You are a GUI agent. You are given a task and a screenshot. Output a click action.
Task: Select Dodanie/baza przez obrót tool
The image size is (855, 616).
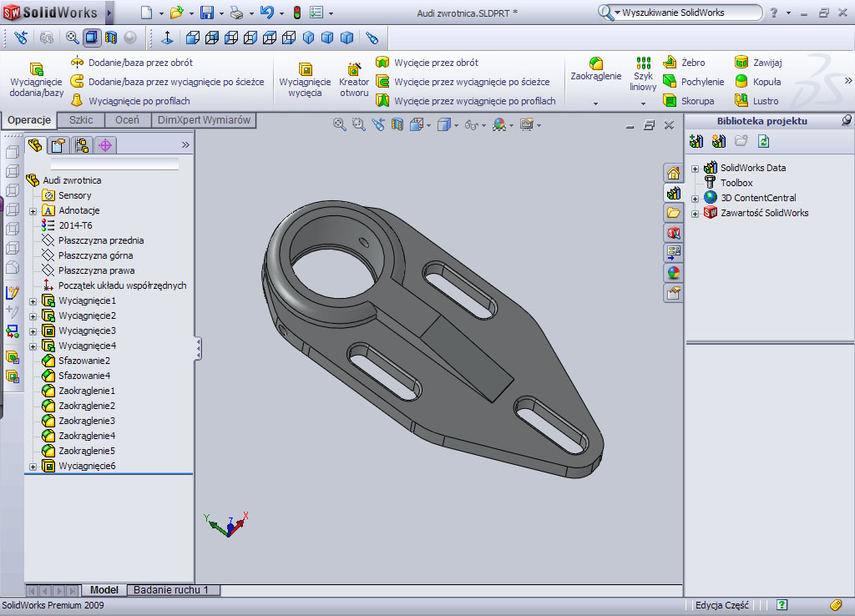(x=131, y=63)
